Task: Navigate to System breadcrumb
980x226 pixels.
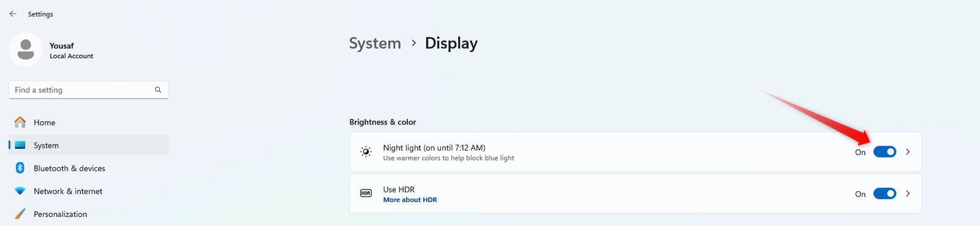Action: click(x=375, y=43)
